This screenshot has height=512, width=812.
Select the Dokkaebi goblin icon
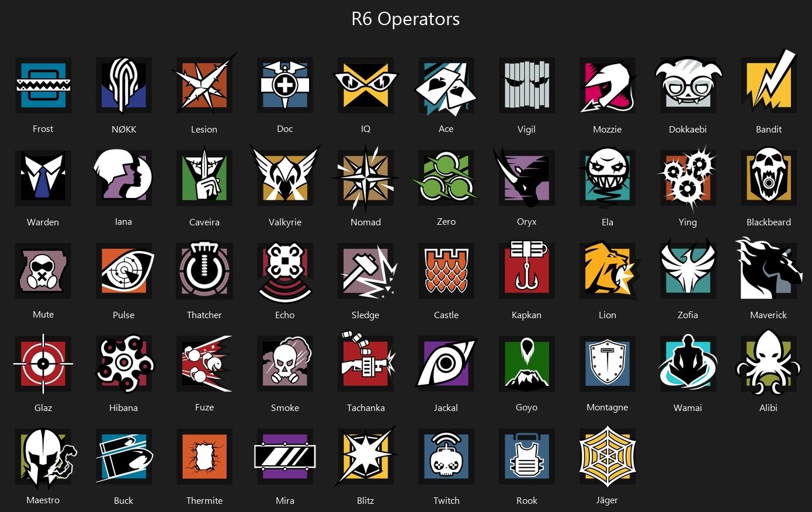click(x=688, y=84)
